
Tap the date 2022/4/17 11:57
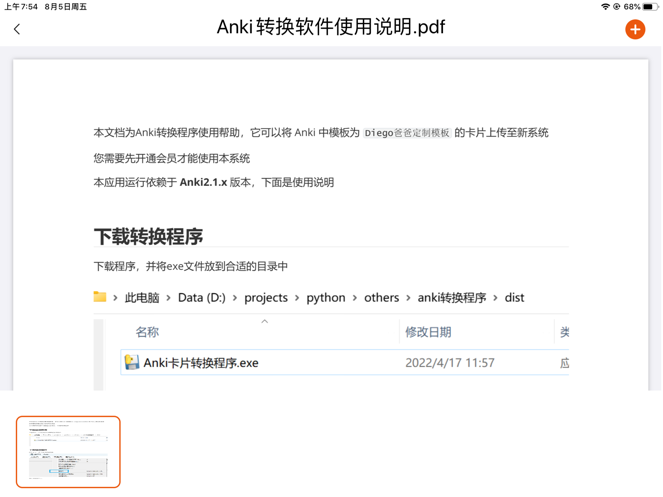pyautogui.click(x=449, y=363)
